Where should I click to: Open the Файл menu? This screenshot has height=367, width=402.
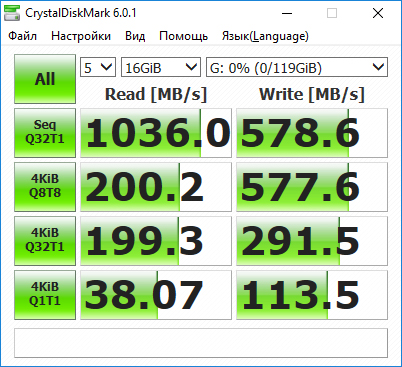coord(22,36)
